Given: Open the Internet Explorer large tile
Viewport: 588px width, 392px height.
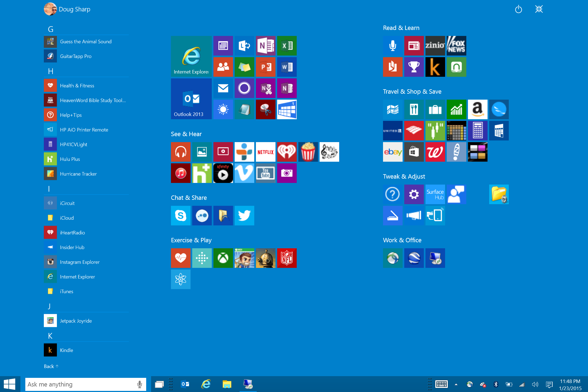Looking at the screenshot, I should coord(191,56).
